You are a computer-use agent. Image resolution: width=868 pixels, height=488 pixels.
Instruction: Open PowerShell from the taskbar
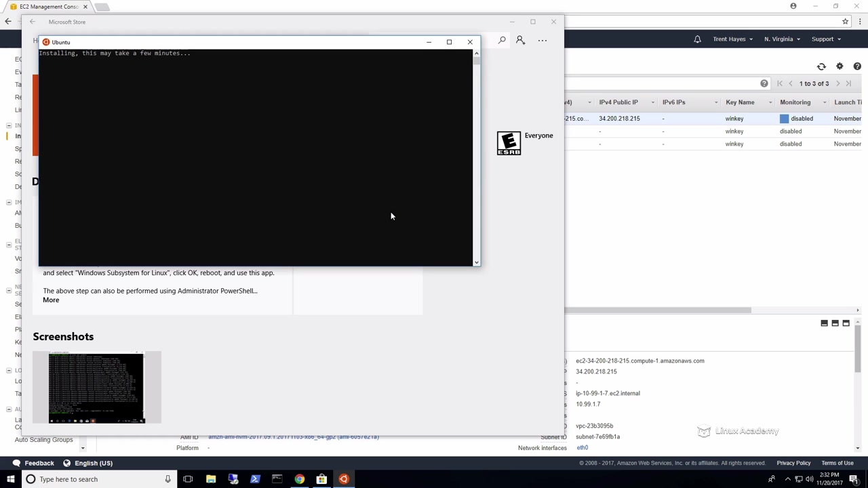(255, 479)
